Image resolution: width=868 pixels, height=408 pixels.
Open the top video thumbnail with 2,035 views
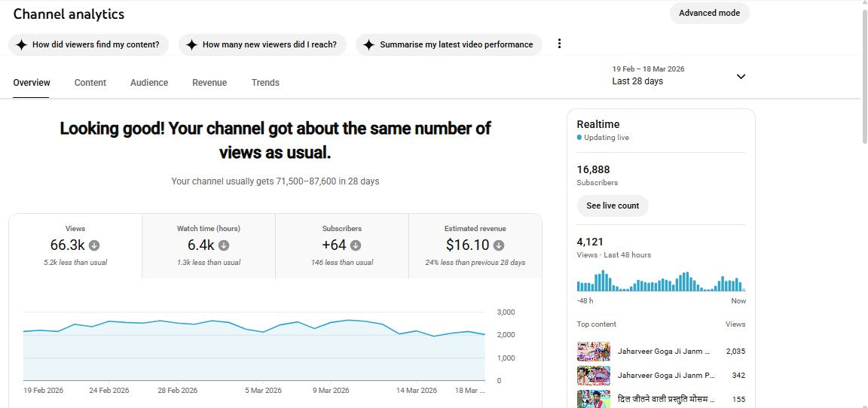(x=594, y=352)
